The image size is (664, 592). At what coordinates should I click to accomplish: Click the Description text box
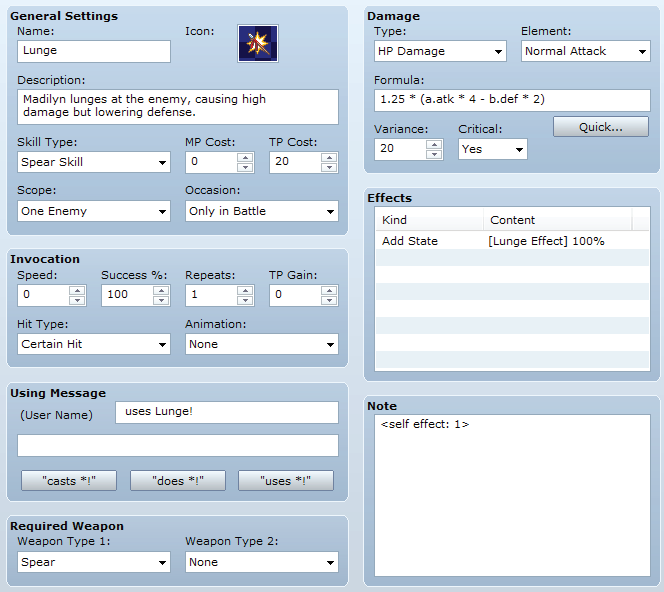coord(178,107)
